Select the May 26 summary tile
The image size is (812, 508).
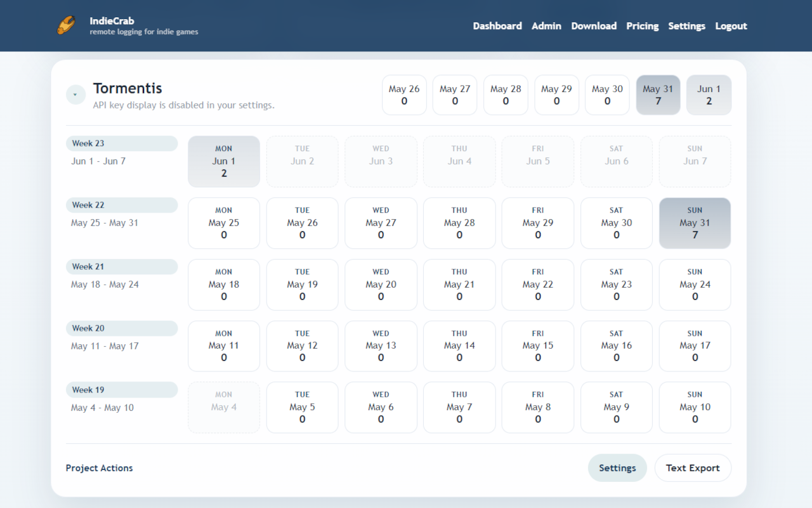pos(404,95)
